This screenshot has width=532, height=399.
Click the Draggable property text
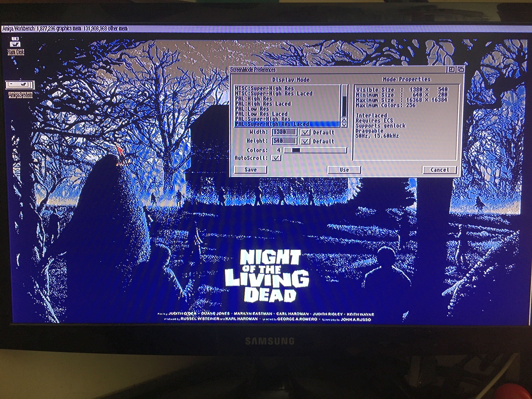369,131
